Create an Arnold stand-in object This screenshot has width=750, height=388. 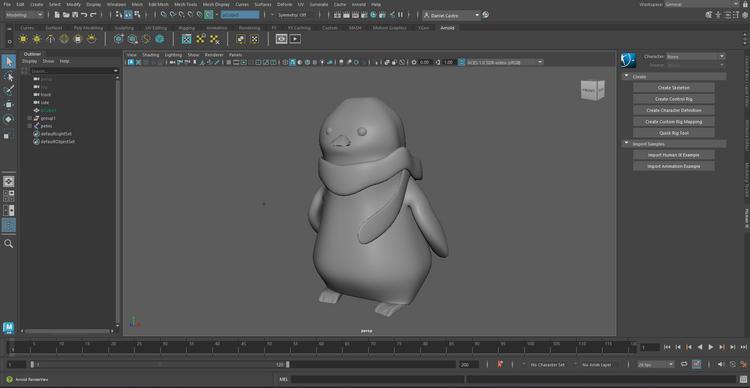119,39
